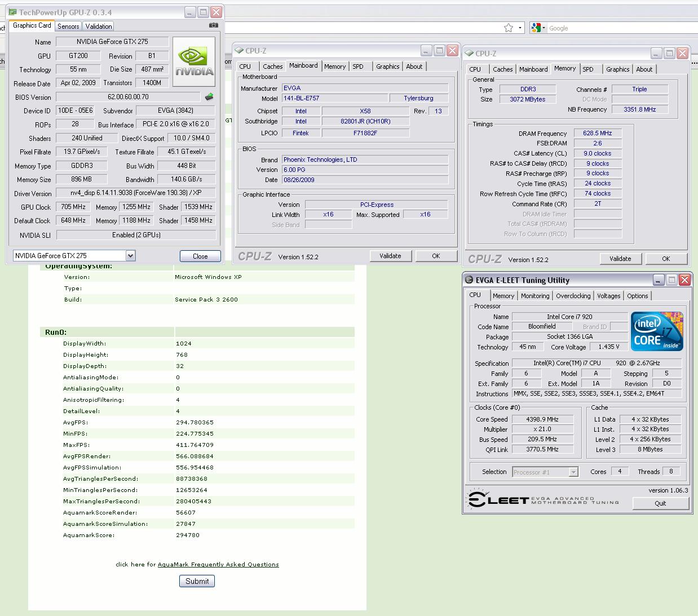Open the About tab in CPU-Z Mainboard window

[x=414, y=67]
